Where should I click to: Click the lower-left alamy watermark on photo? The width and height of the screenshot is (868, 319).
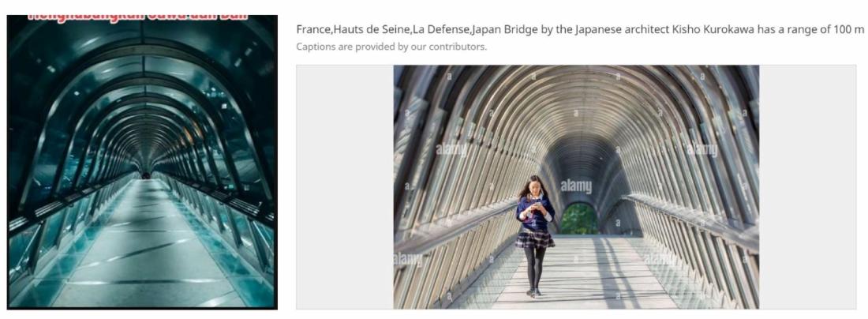click(408, 259)
